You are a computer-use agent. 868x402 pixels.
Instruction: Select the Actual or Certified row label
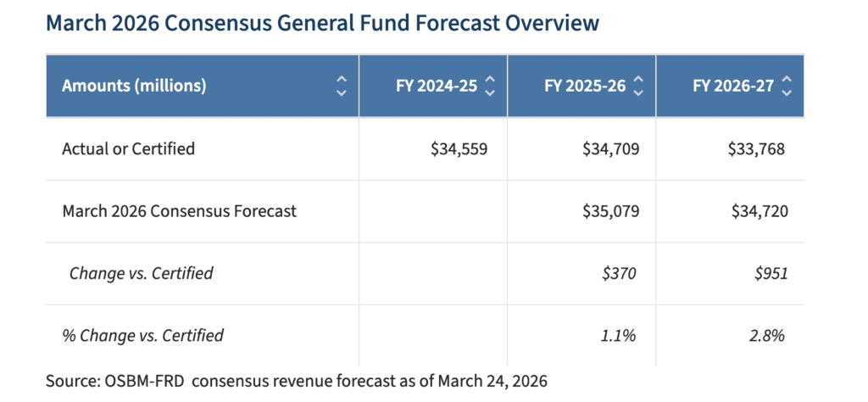tap(128, 149)
